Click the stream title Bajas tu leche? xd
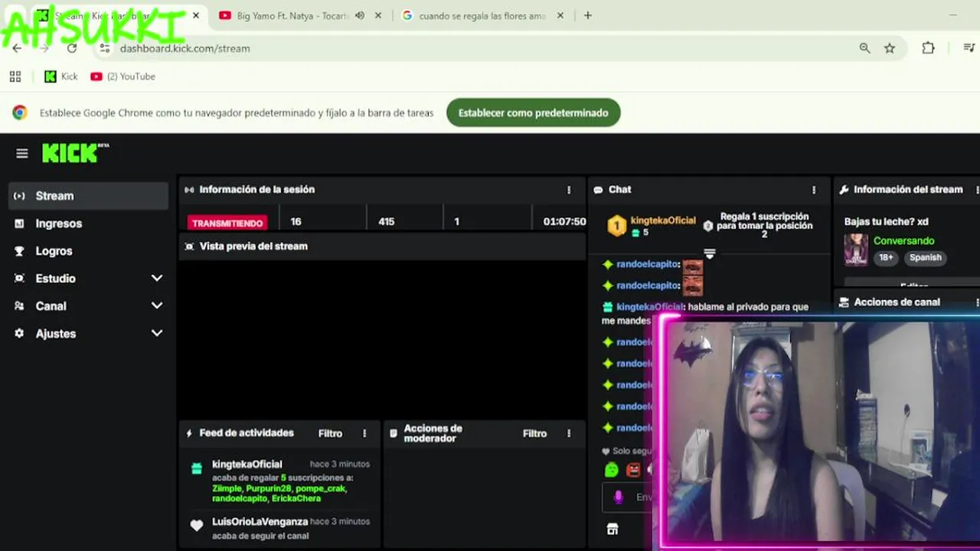The height and width of the screenshot is (551, 980). point(886,222)
